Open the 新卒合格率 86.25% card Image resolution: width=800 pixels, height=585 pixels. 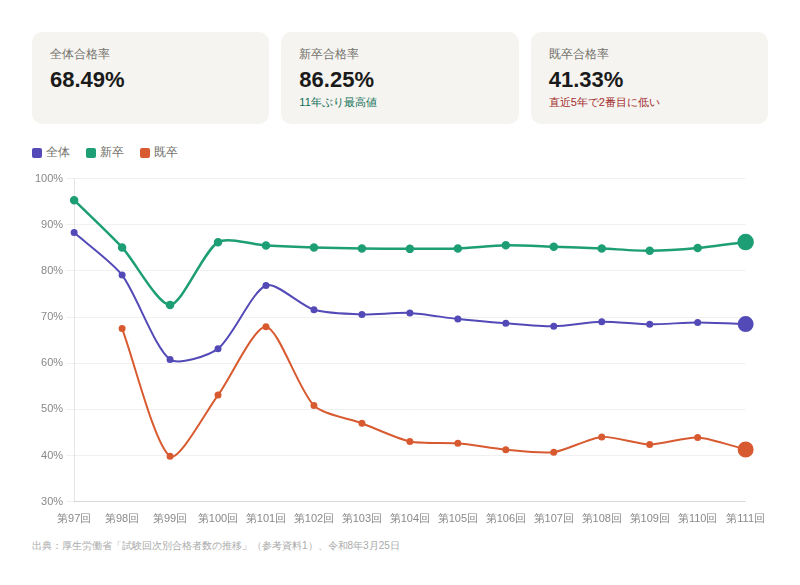click(x=399, y=78)
